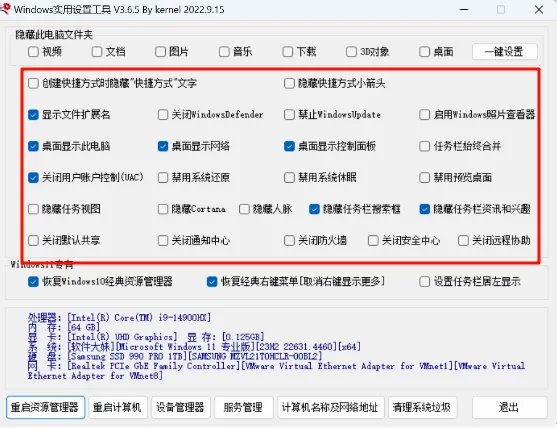Enable 隐藏Cortana option
This screenshot has width=557, height=428.
click(163, 209)
